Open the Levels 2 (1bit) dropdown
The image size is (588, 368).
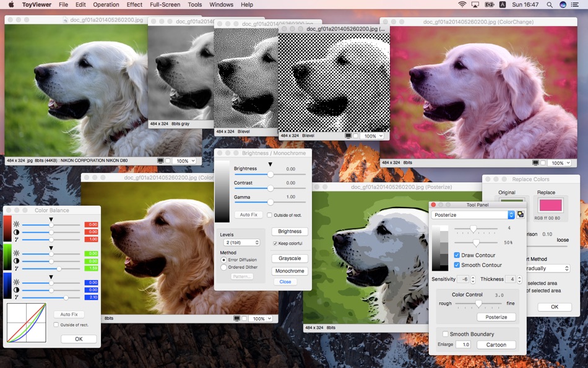pos(241,242)
